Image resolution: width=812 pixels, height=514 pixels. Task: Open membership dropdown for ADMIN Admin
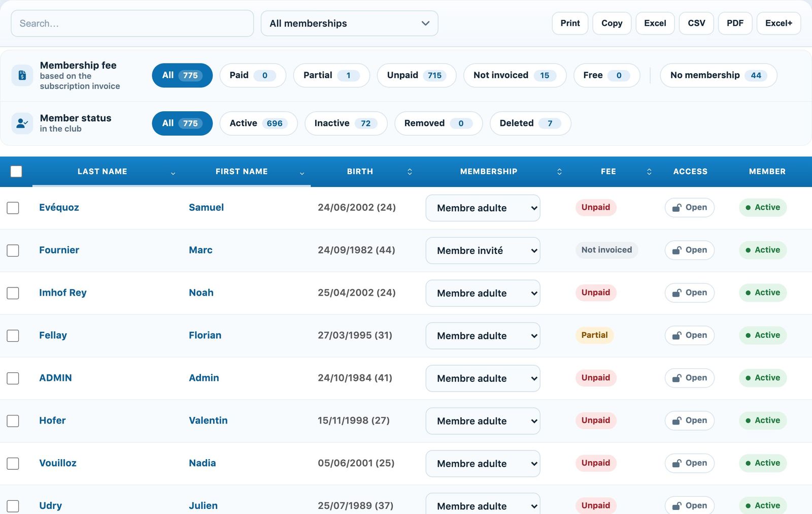[483, 378]
